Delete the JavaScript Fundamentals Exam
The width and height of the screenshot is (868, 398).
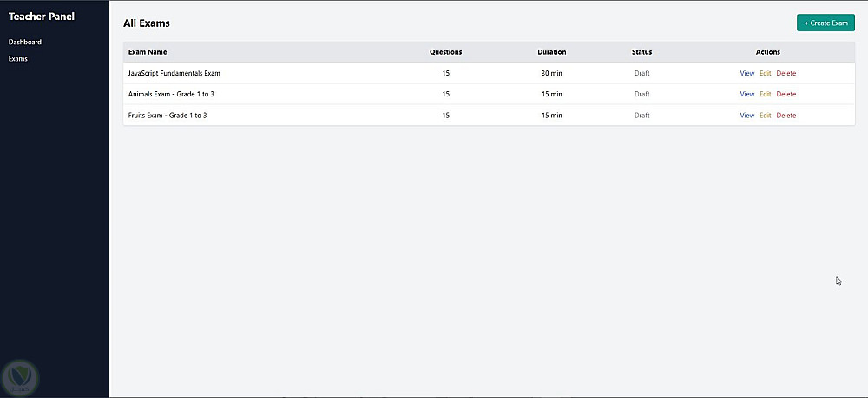point(786,73)
